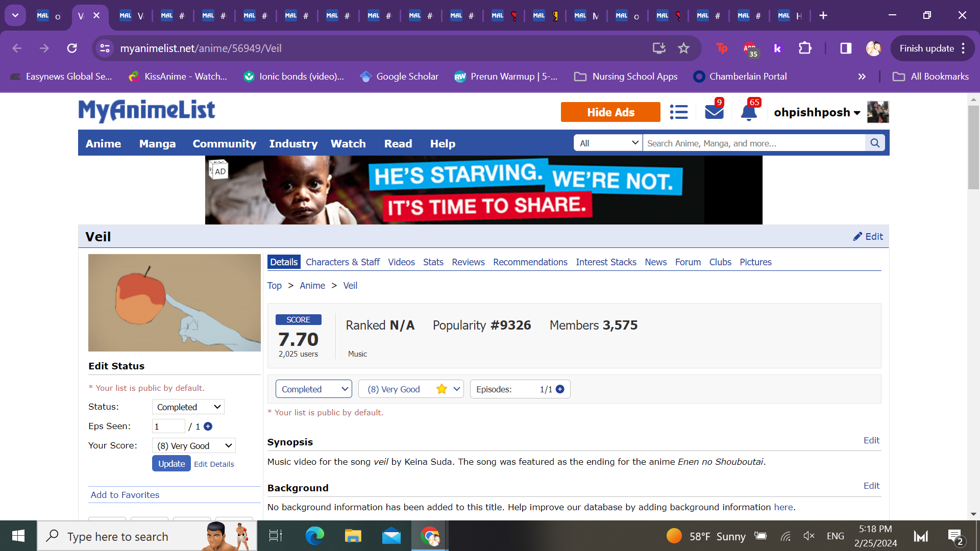Image resolution: width=980 pixels, height=551 pixels.
Task: Switch to Stats tab
Action: pyautogui.click(x=433, y=262)
